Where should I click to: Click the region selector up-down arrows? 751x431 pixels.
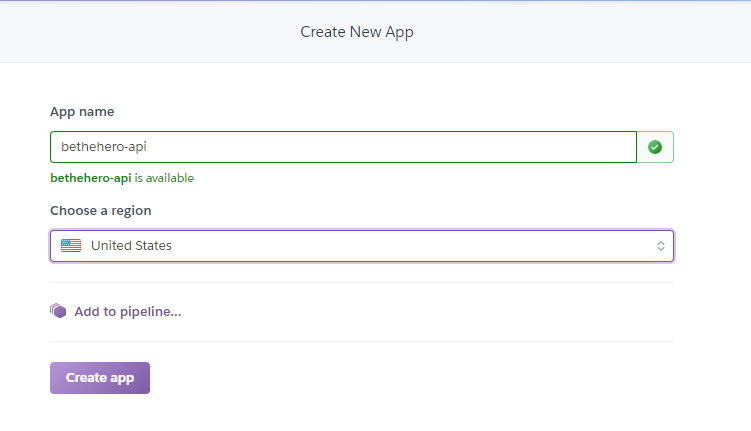pyautogui.click(x=660, y=246)
